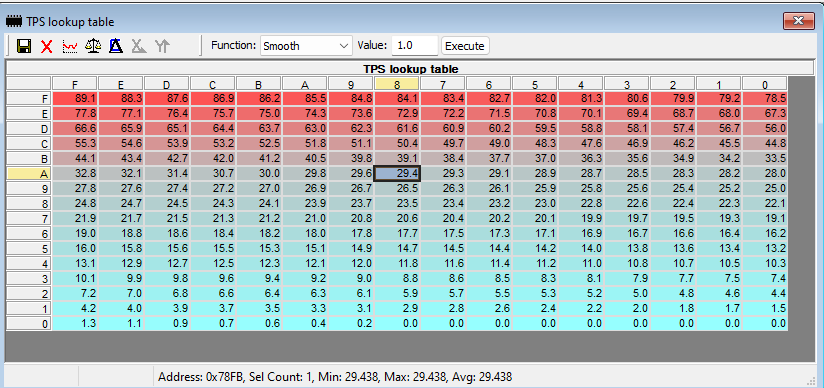Close the TPS lookup table window
The image size is (824, 388).
click(x=799, y=21)
